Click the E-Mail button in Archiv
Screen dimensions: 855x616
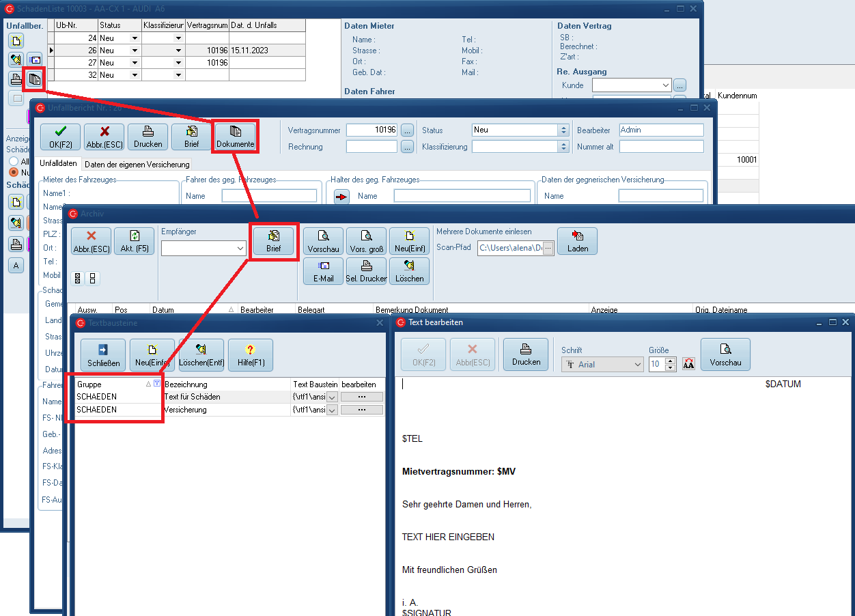point(323,271)
